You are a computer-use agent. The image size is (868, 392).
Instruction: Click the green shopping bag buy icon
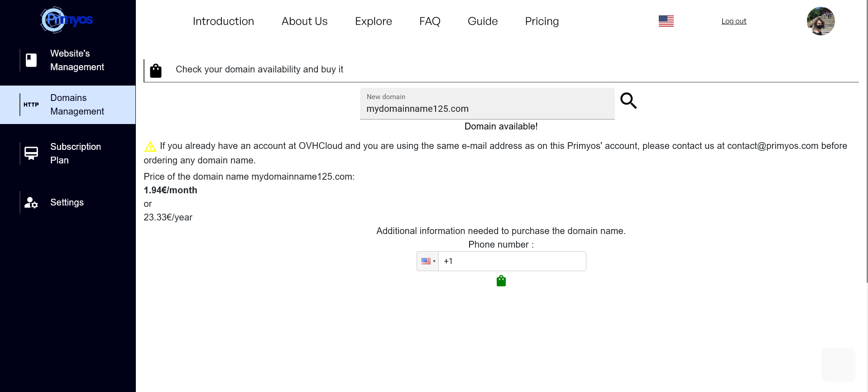pos(501,281)
